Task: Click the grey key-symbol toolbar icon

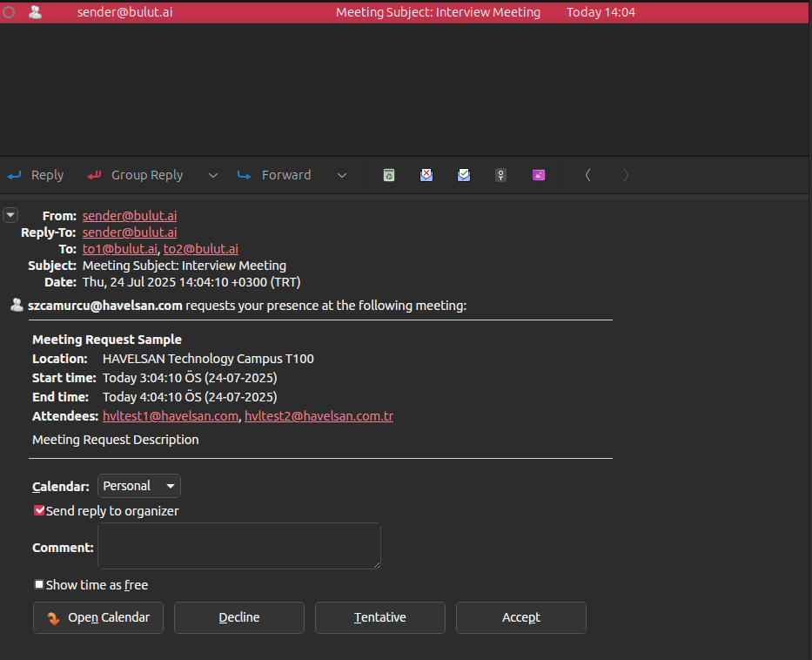Action: [x=500, y=176]
